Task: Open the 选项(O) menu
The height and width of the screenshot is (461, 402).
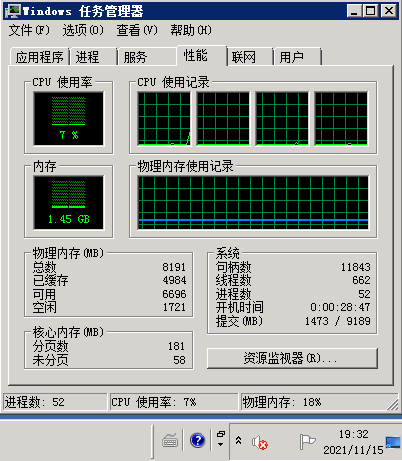Action: [83, 30]
